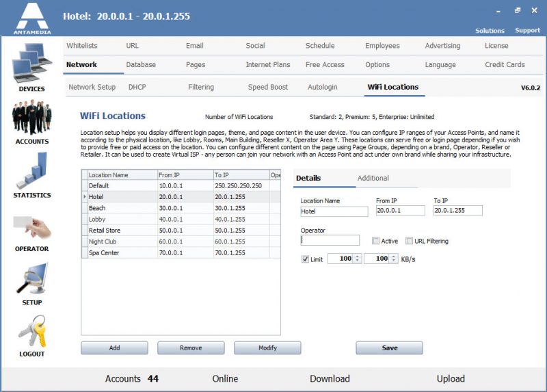Click the Antamedia logo
This screenshot has height=392, width=547.
point(32,18)
